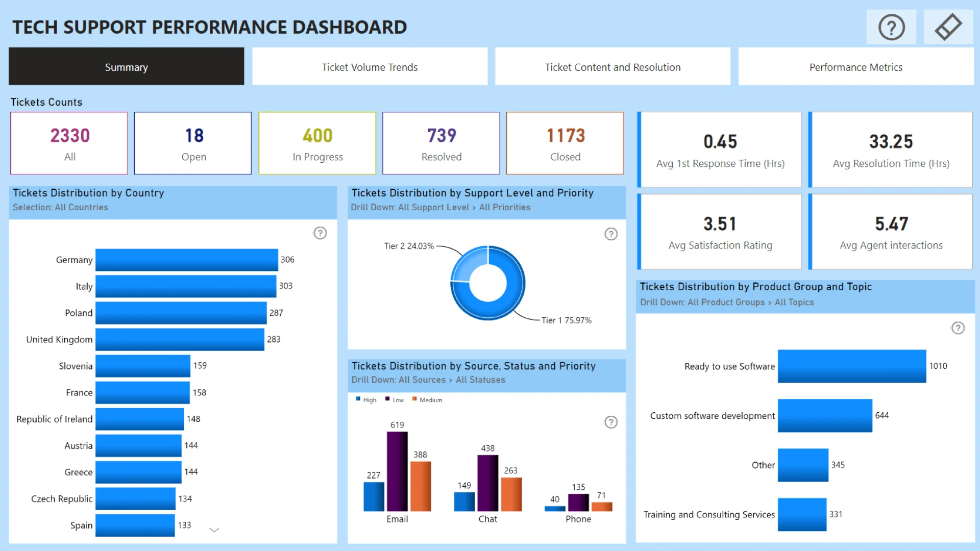The height and width of the screenshot is (551, 980).
Task: Select Phone Low priority bar (135)
Action: (578, 503)
